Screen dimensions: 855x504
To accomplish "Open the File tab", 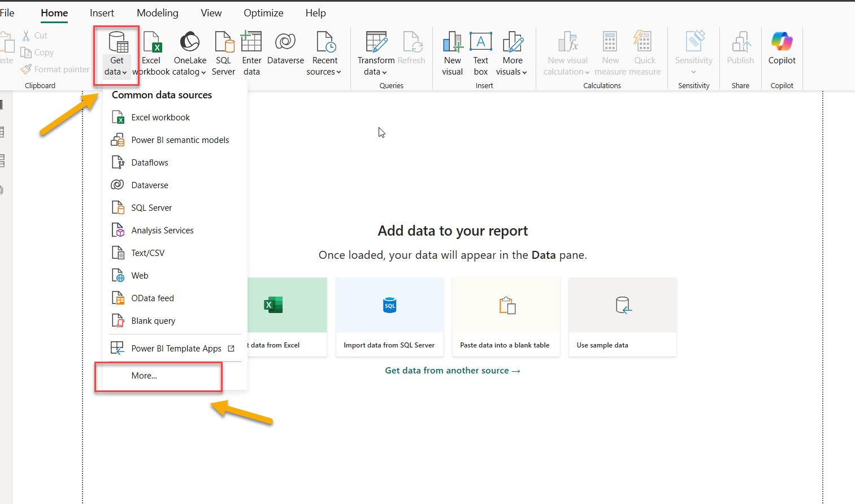I will tap(7, 12).
